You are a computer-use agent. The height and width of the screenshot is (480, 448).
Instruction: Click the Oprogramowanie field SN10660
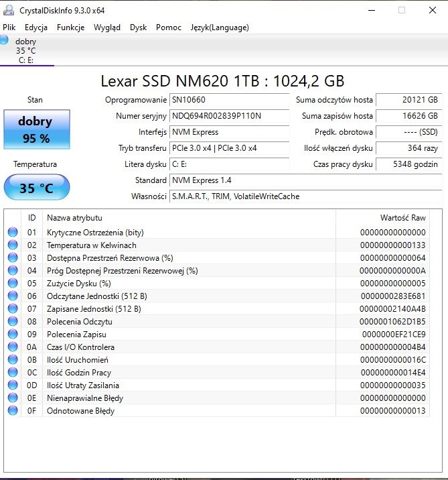(x=229, y=100)
